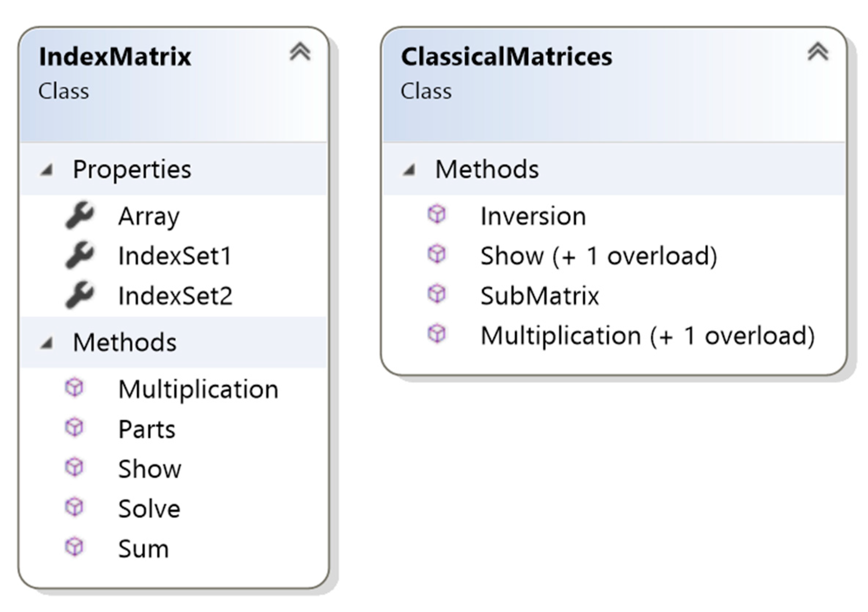Image resolution: width=868 pixels, height=612 pixels.
Task: Select the Inversion method name
Action: [x=533, y=216]
